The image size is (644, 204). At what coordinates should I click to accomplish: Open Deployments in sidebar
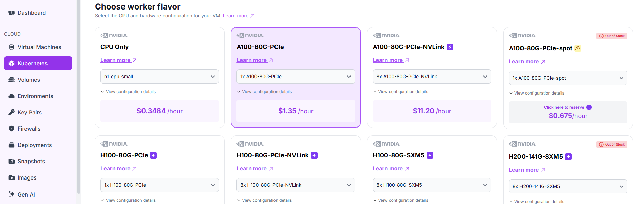[38, 145]
